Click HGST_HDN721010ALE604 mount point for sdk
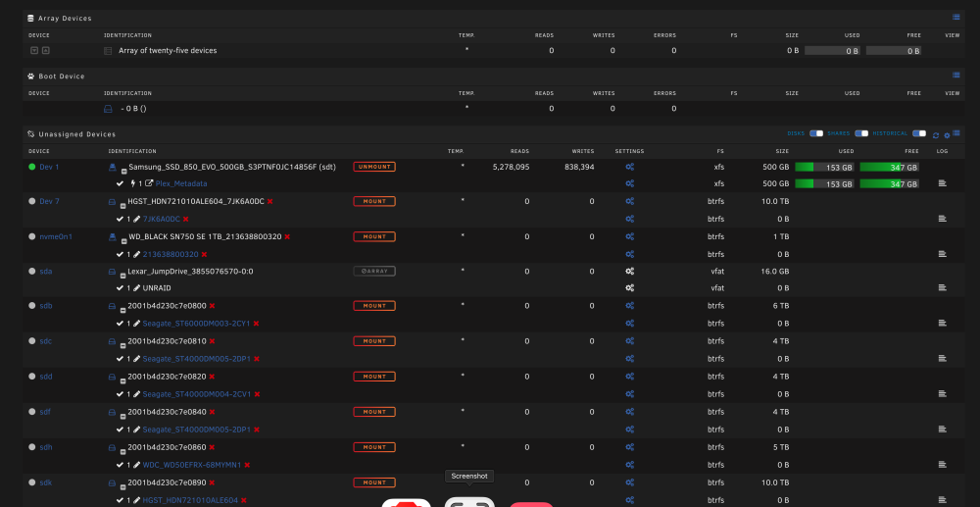This screenshot has height=507, width=980. pos(190,500)
